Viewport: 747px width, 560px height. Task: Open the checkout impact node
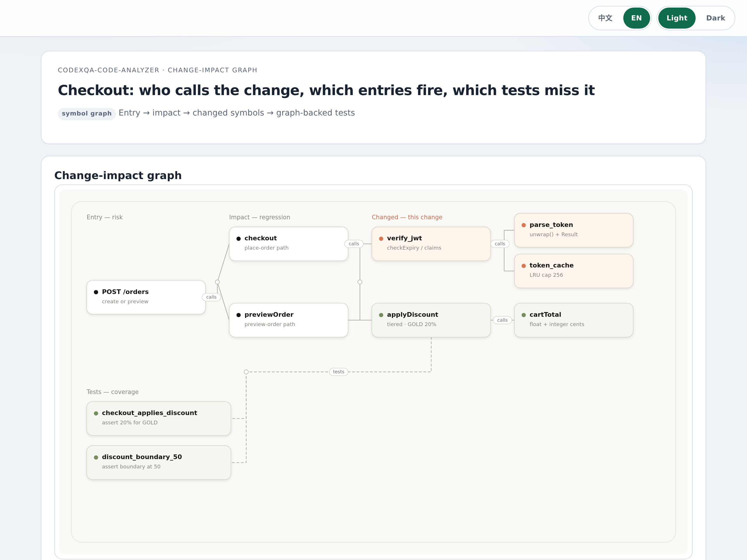pyautogui.click(x=288, y=243)
